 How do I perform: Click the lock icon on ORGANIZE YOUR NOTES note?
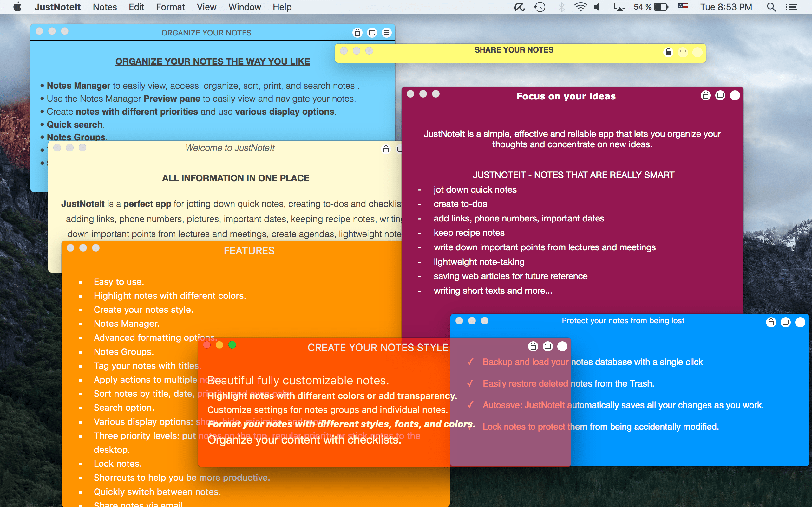[x=357, y=33]
